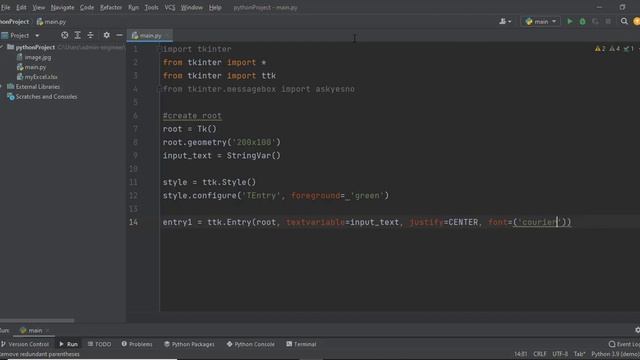The width and height of the screenshot is (640, 360).
Task: Click the 'courier' string in line 14
Action: [539, 222]
